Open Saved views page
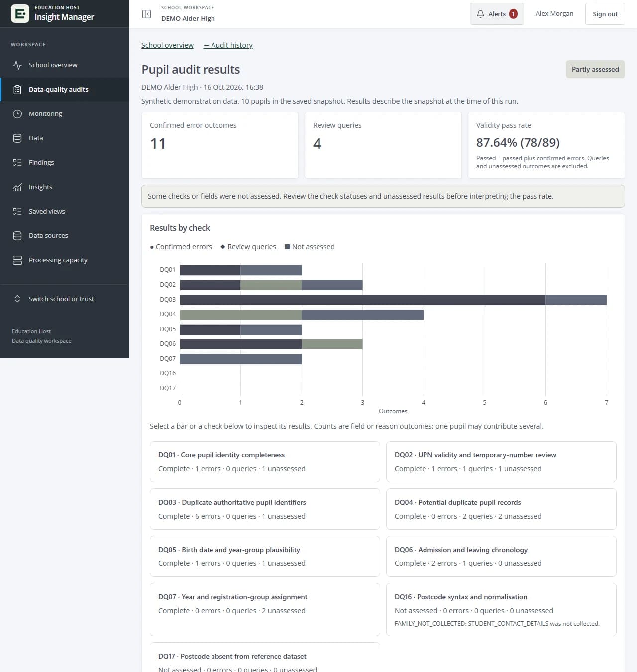637x672 pixels. click(x=65, y=212)
